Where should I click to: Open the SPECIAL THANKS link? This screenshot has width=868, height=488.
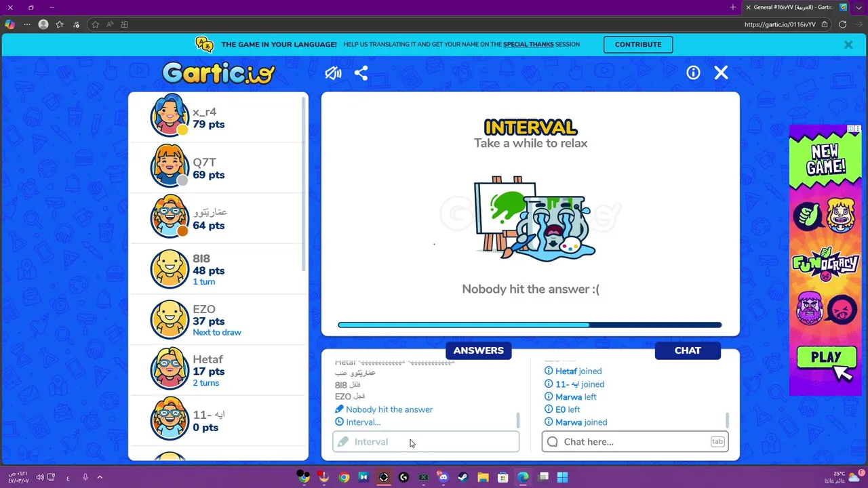tap(528, 45)
